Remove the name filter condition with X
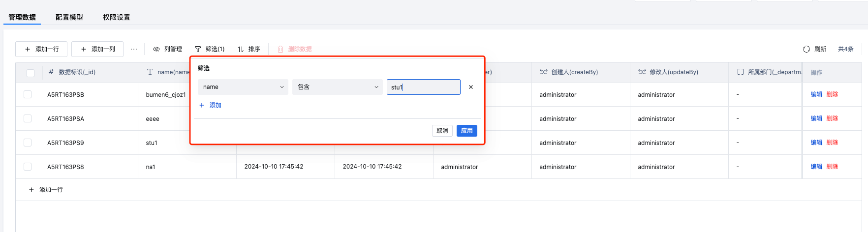 tap(471, 87)
